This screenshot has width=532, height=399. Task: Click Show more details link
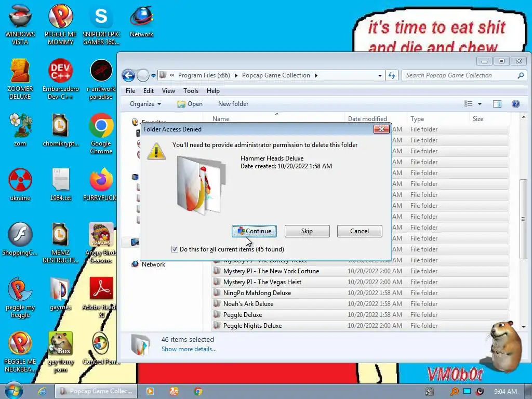189,349
